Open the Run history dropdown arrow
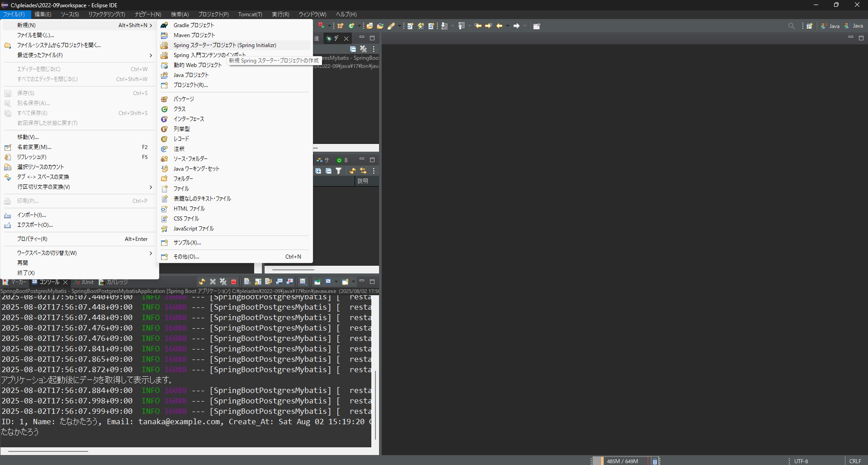This screenshot has width=868, height=465. click(330, 26)
